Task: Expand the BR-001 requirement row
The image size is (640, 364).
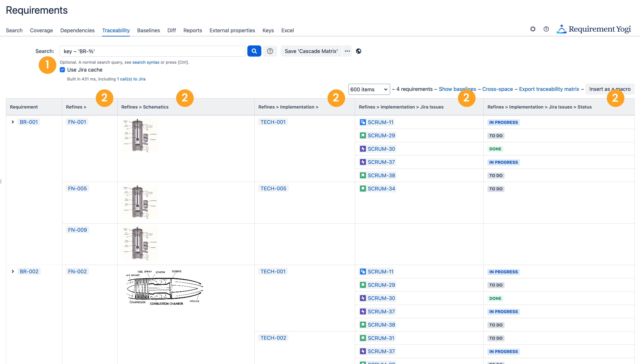Action: (x=13, y=122)
